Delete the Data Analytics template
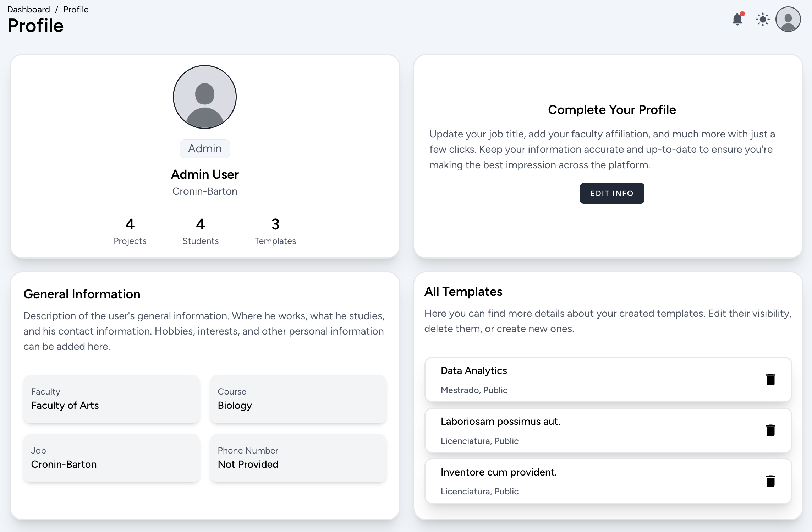Viewport: 812px width, 532px height. (770, 379)
